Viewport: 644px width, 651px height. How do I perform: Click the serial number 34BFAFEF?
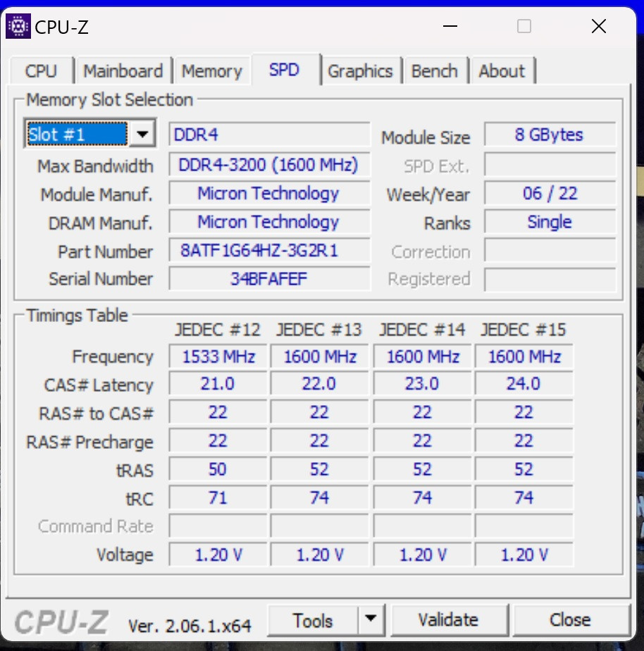[269, 278]
